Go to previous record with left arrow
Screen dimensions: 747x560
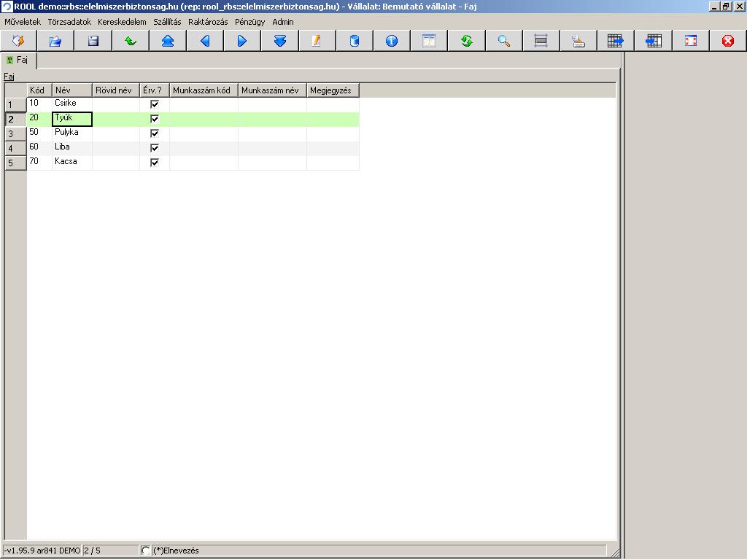(205, 41)
